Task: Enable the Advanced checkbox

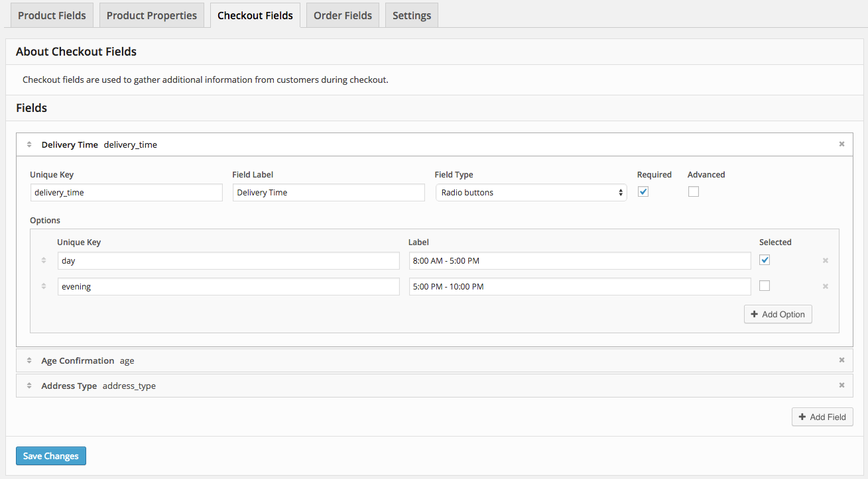Action: coord(694,192)
